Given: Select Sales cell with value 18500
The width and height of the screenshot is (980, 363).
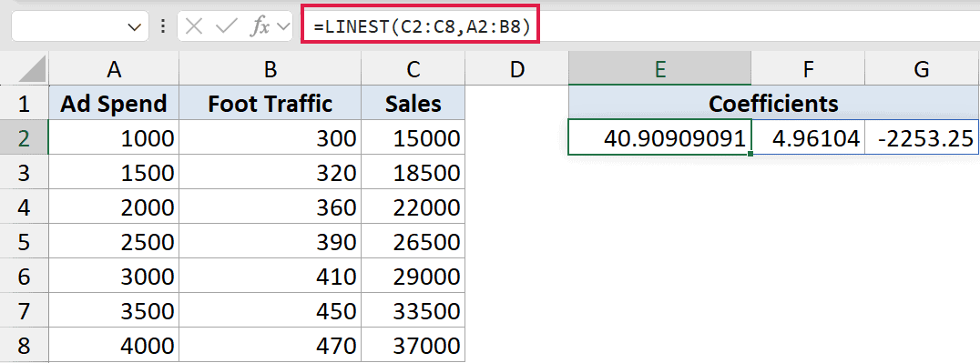Looking at the screenshot, I should [413, 172].
